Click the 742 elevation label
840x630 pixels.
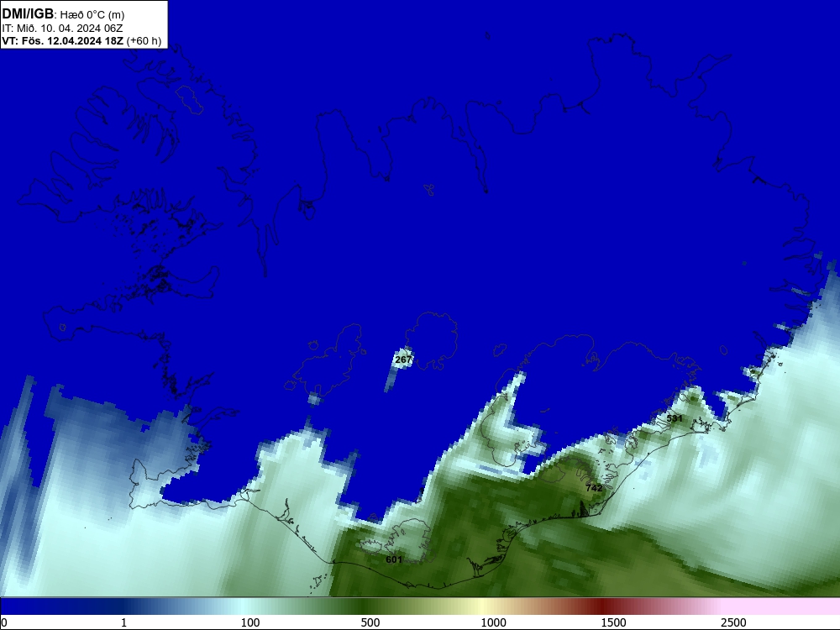pos(594,488)
